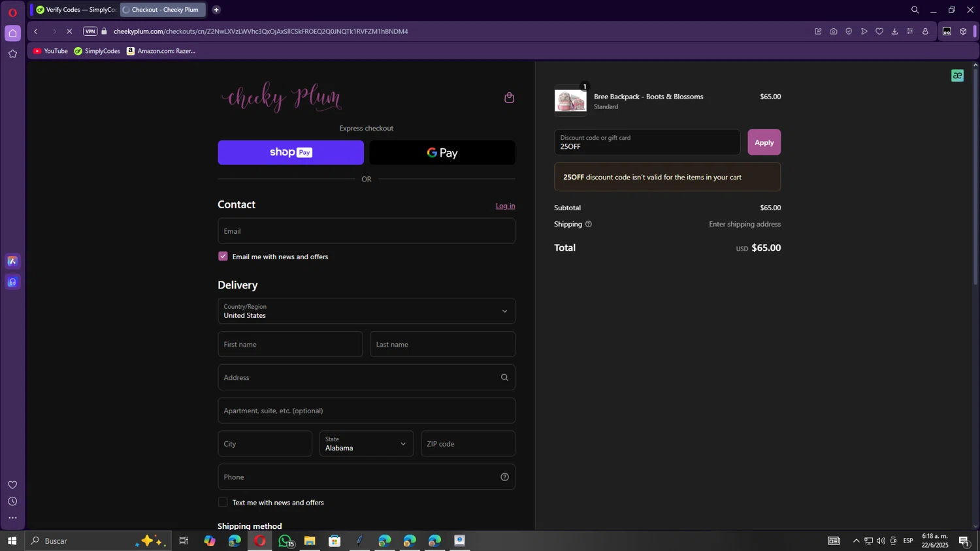Open the Opera main menu logo
The height and width of the screenshot is (551, 980).
12,12
